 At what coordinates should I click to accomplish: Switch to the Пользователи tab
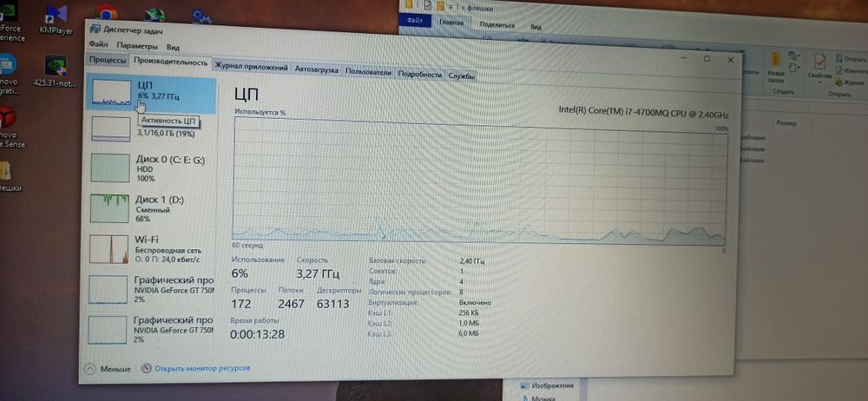pos(368,73)
